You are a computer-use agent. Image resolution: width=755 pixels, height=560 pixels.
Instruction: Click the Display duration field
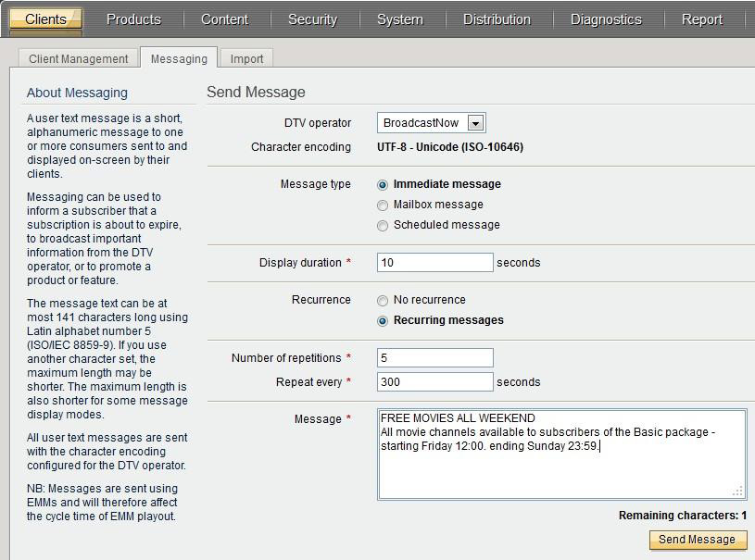434,263
